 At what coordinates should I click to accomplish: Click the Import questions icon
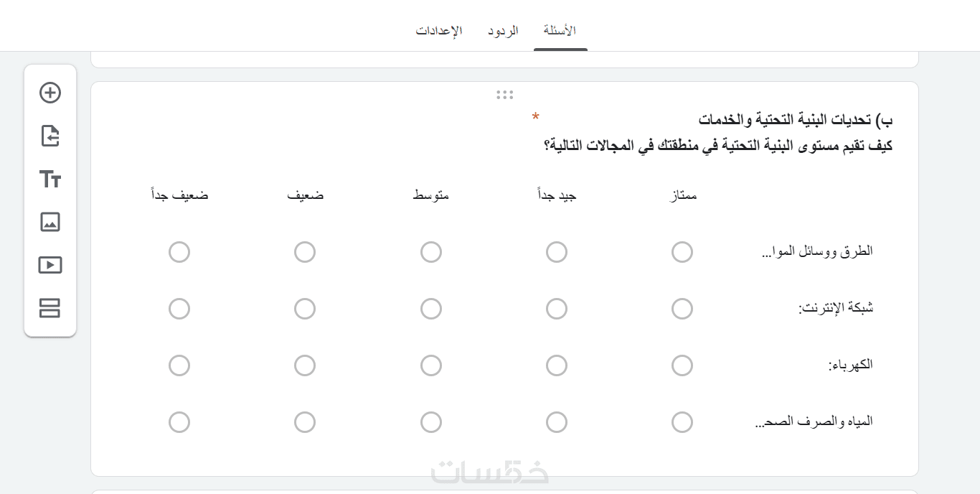point(50,136)
